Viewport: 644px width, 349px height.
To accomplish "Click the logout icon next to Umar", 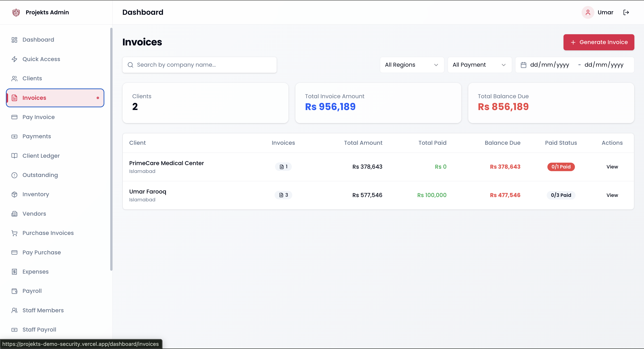I will (x=626, y=12).
